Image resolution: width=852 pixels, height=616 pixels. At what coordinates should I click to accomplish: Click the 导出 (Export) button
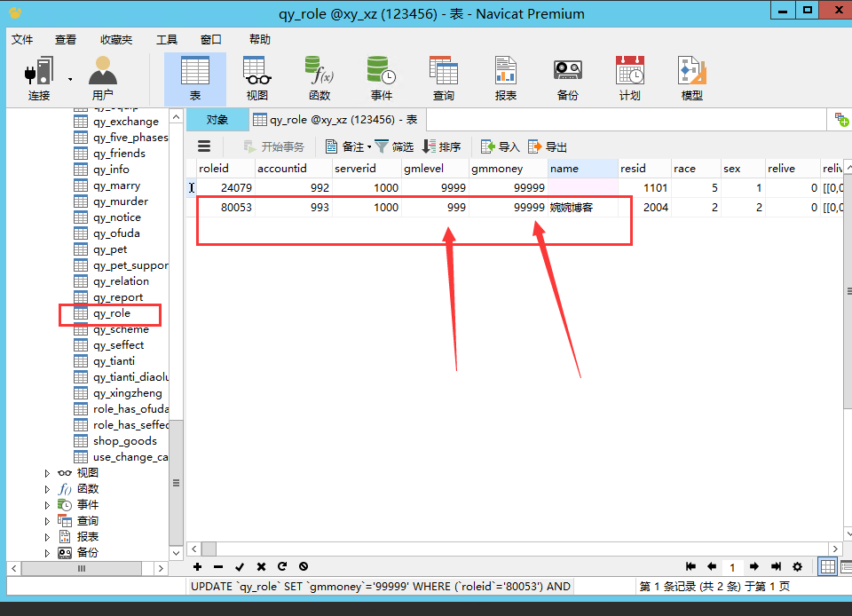548,147
